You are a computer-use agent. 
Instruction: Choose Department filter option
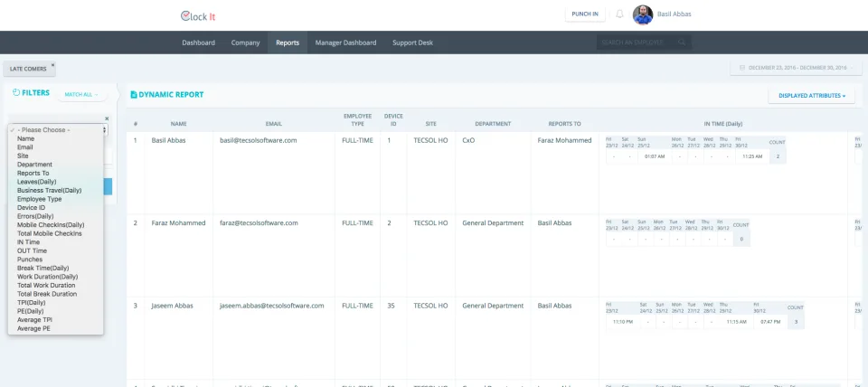(x=55, y=165)
